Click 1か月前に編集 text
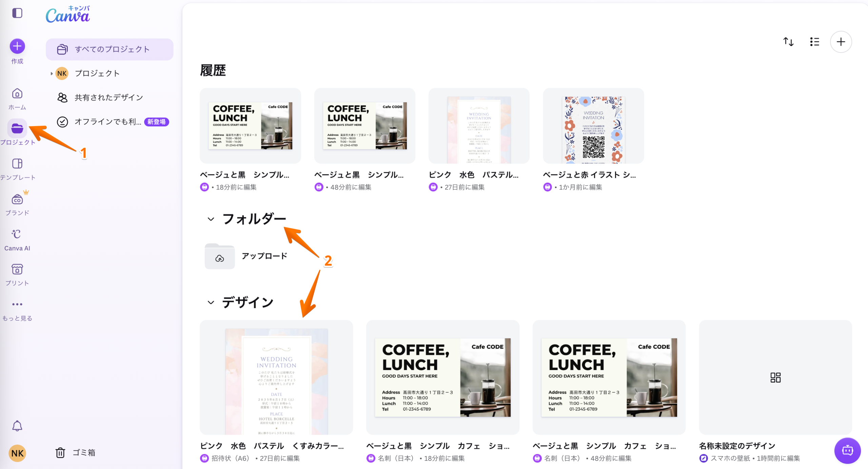Viewport: 868px width, 469px height. (580, 187)
